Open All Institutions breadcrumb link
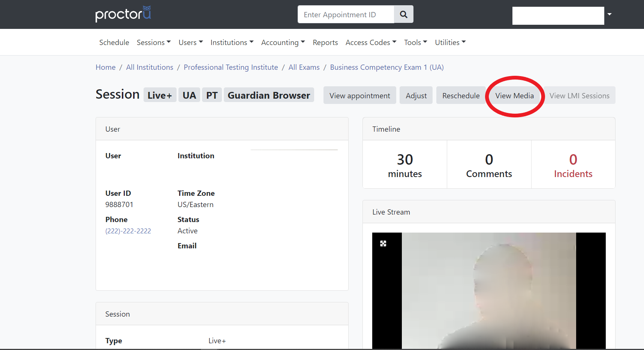The width and height of the screenshot is (644, 350). (x=150, y=67)
